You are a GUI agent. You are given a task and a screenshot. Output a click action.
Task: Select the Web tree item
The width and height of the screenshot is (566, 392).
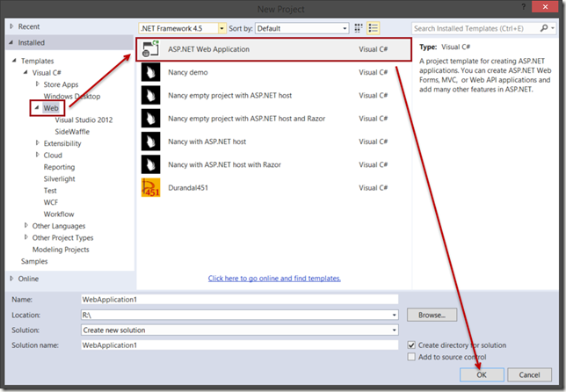click(51, 108)
